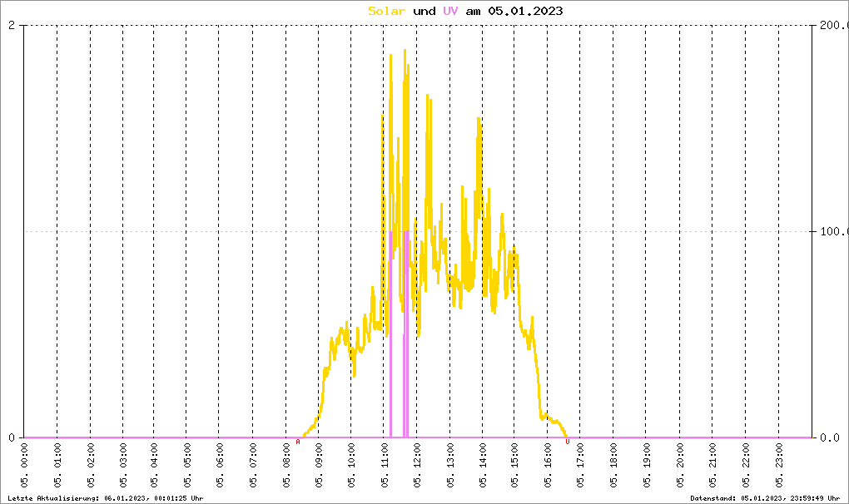
Task: Click x-axis label '05. 07:00'
Action: 253,466
